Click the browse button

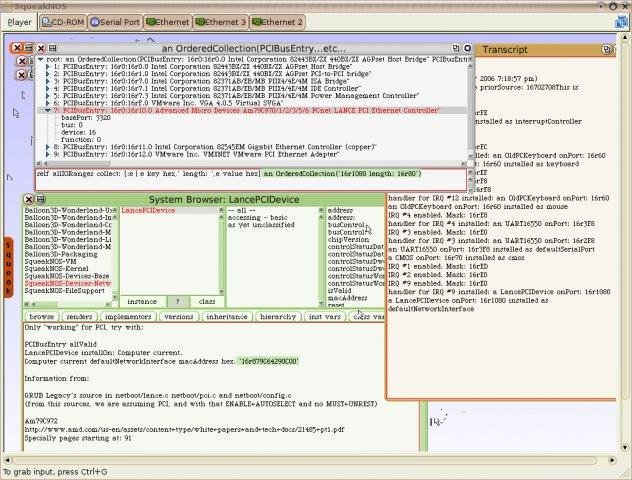pyautogui.click(x=42, y=317)
